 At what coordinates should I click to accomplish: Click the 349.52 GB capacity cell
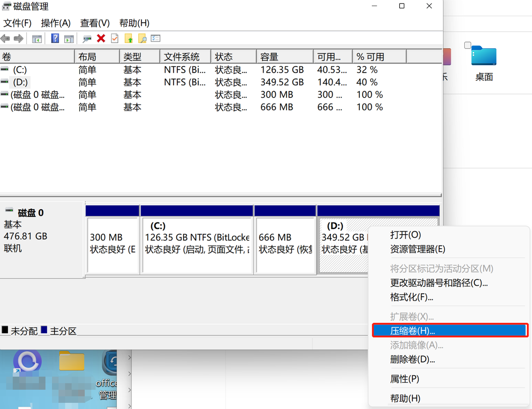(x=282, y=82)
